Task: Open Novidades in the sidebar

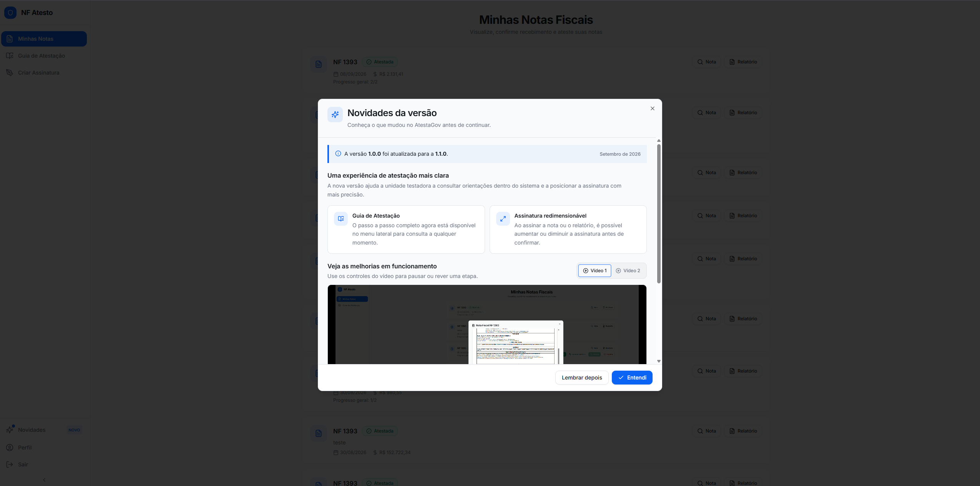Action: pos(44,430)
